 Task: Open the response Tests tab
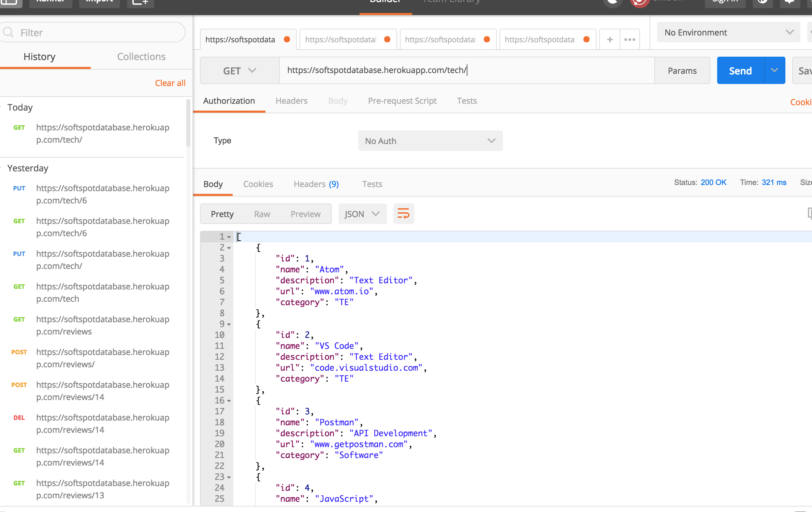372,184
